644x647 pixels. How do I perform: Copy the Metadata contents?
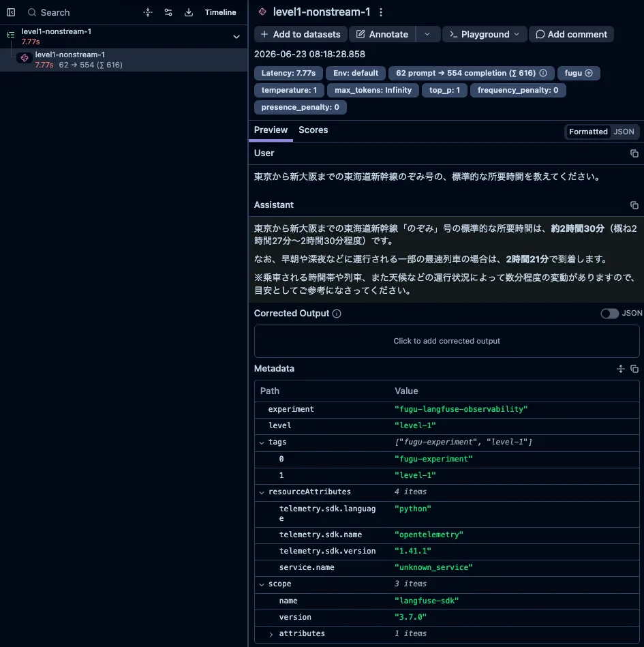tap(634, 369)
